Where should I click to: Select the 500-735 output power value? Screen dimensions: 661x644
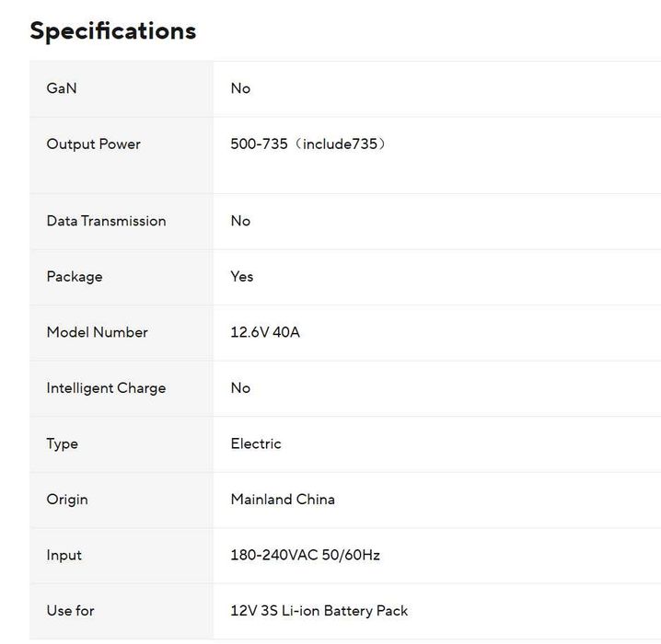tap(307, 144)
